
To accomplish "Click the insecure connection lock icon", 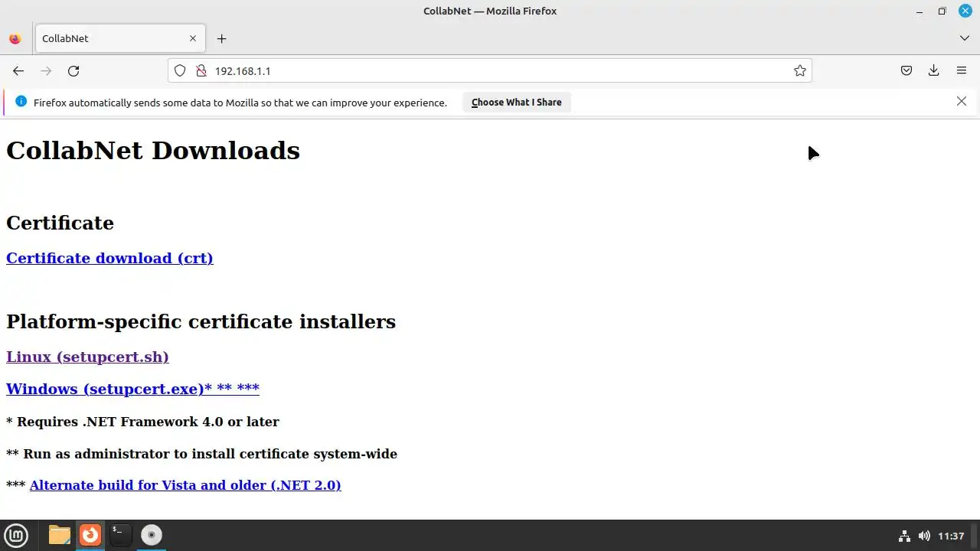I will point(201,71).
